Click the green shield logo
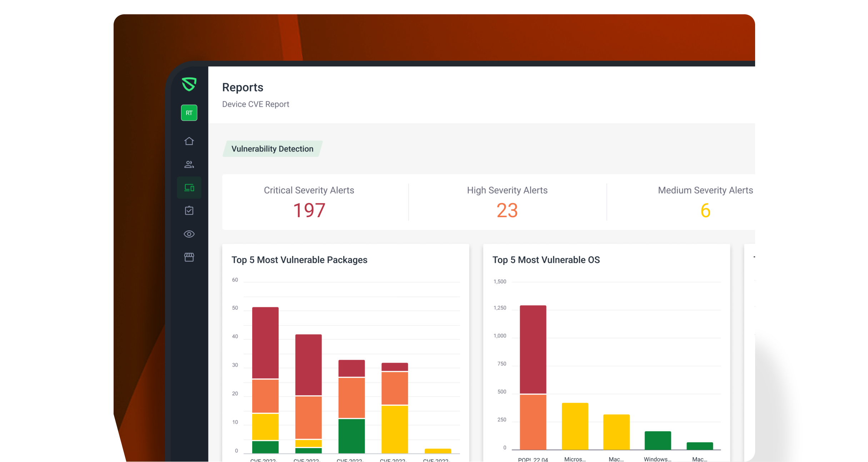This screenshot has height=462, width=868. tap(189, 85)
